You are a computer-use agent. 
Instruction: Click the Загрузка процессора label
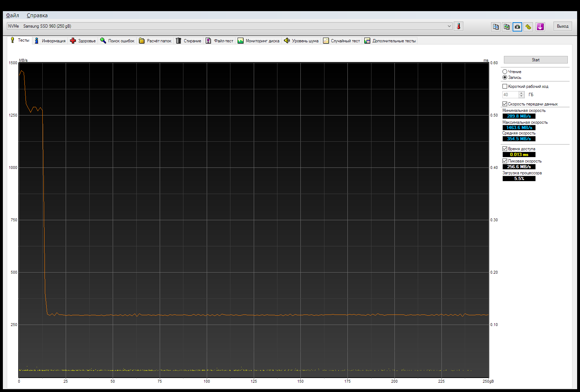tap(522, 173)
